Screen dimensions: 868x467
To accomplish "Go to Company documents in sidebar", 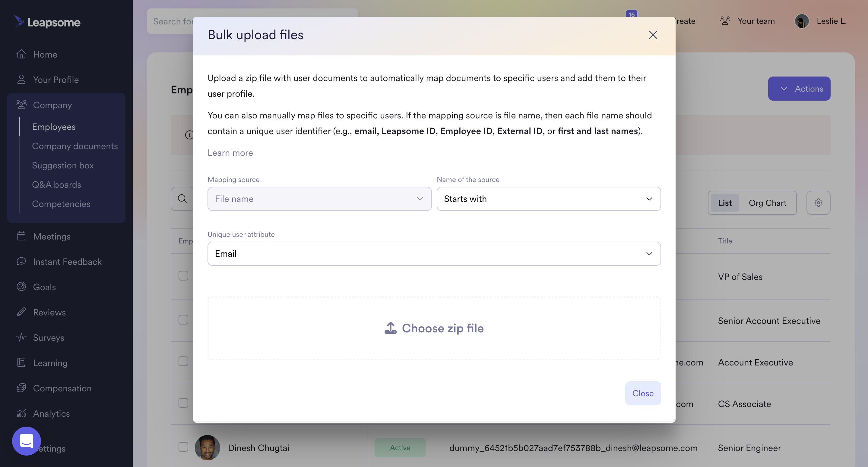I will (75, 146).
